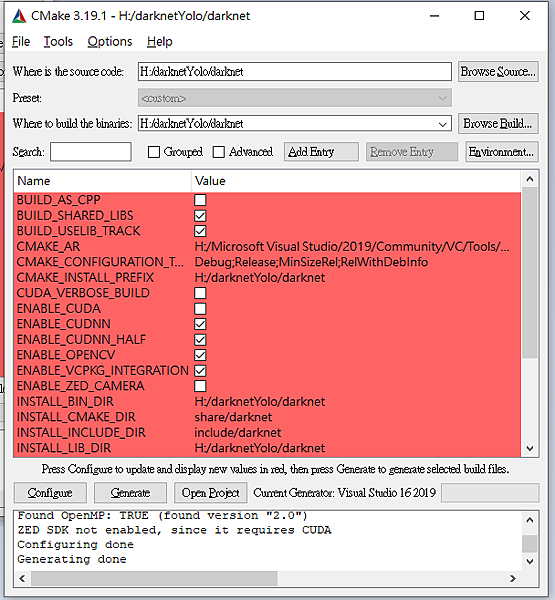
Task: Uncheck BUILD_SHARED_LIBS option
Action: pyautogui.click(x=200, y=216)
